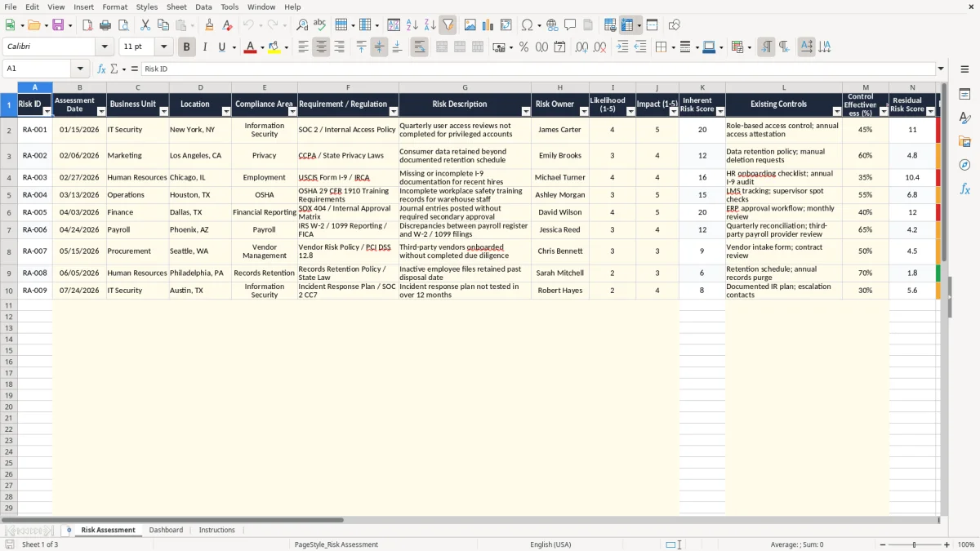The width and height of the screenshot is (980, 551).
Task: Expand the formula bar
Action: tap(941, 69)
